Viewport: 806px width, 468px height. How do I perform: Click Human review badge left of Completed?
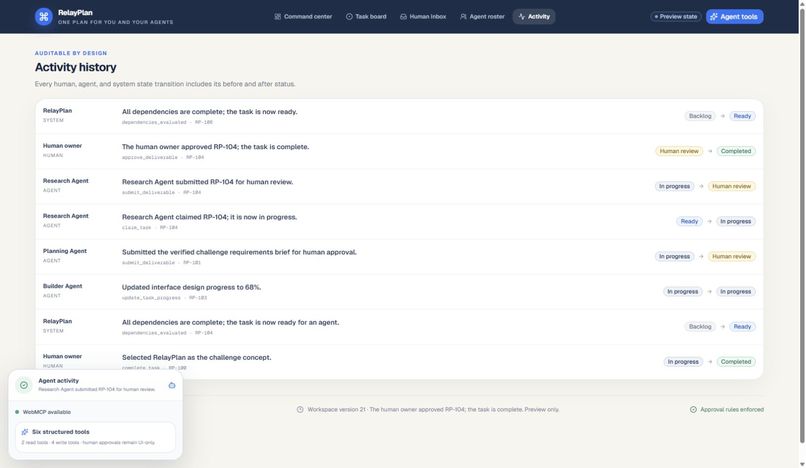click(679, 151)
